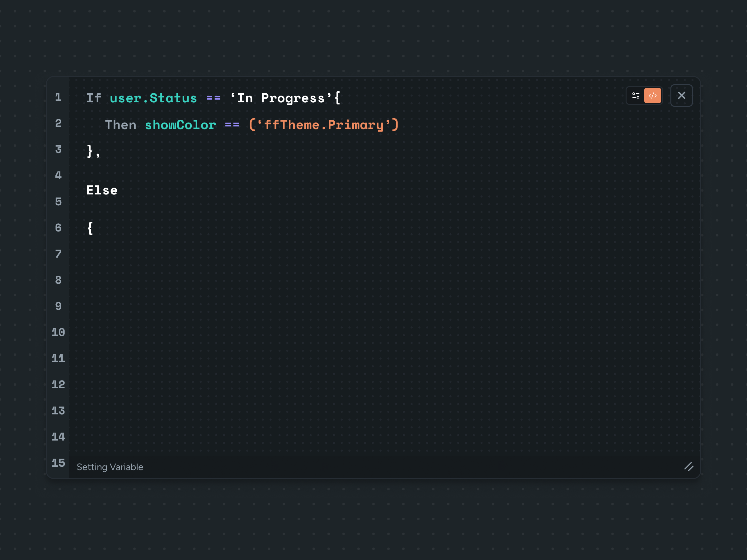
Task: Select line number 10 in gutter
Action: [x=58, y=332]
